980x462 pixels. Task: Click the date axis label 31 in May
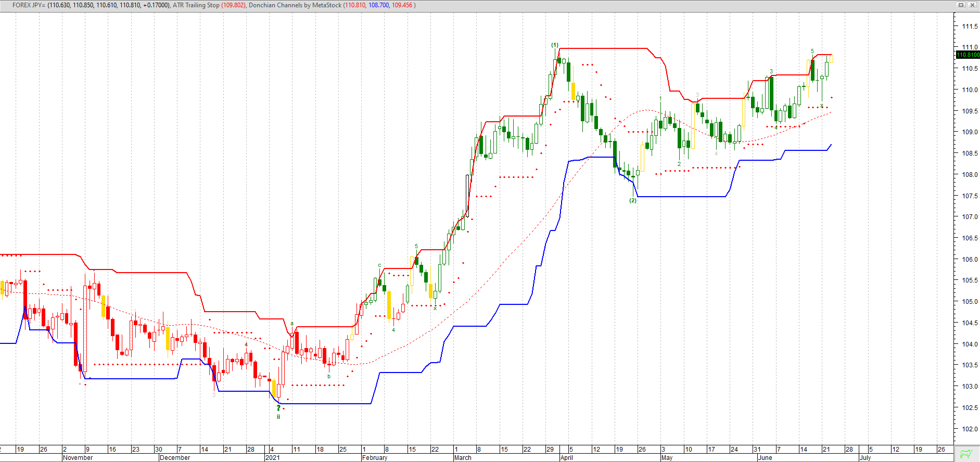[757, 450]
